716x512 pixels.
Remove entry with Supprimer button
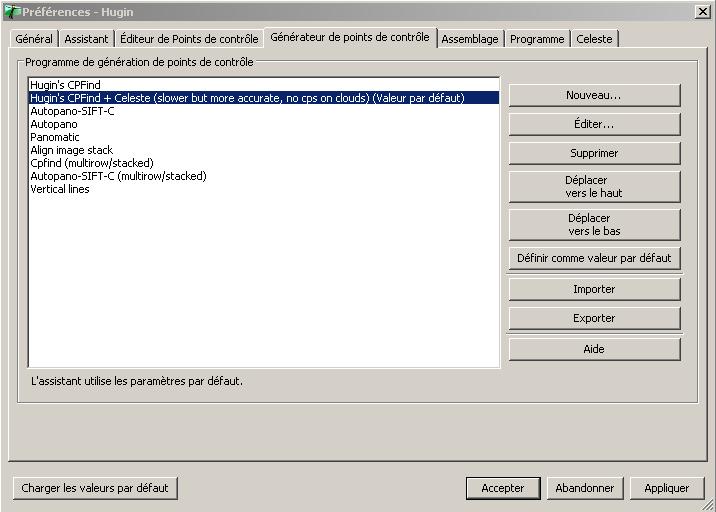(594, 153)
